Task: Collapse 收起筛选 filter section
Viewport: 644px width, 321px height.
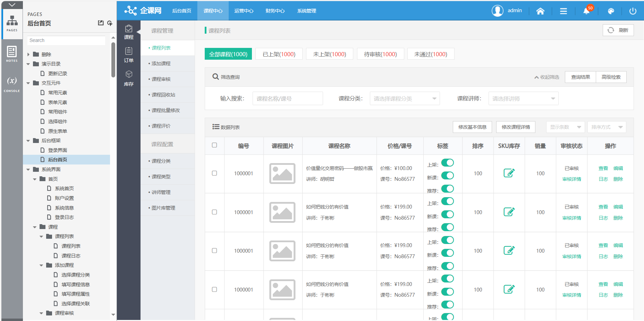Action: coord(547,77)
